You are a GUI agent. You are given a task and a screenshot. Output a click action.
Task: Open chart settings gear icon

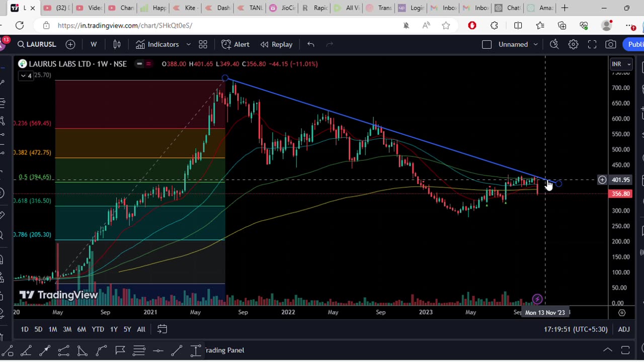[573, 44]
